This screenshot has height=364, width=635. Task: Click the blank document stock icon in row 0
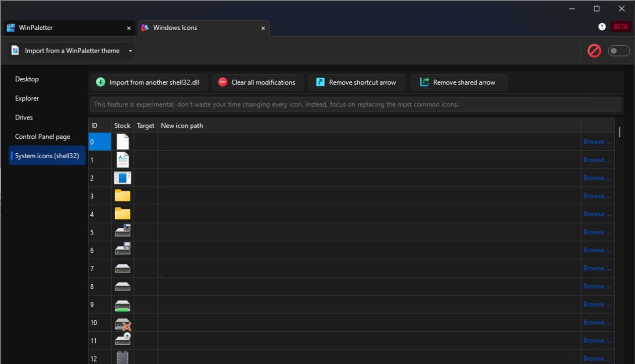tap(123, 142)
